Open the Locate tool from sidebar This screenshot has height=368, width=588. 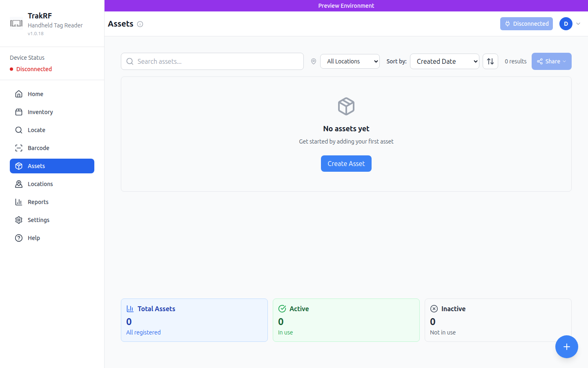coord(19,130)
